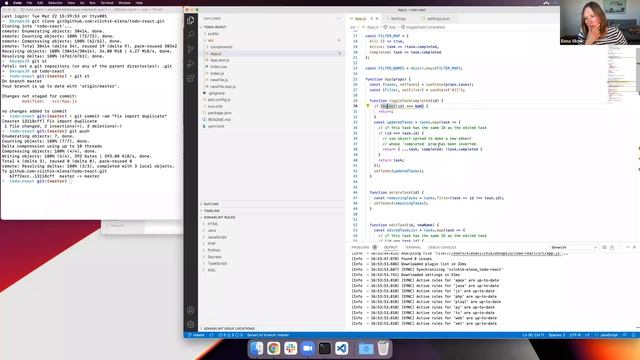Screen dimensions: 640x360
Task: Open Zoom from the Dock
Action: (308, 348)
